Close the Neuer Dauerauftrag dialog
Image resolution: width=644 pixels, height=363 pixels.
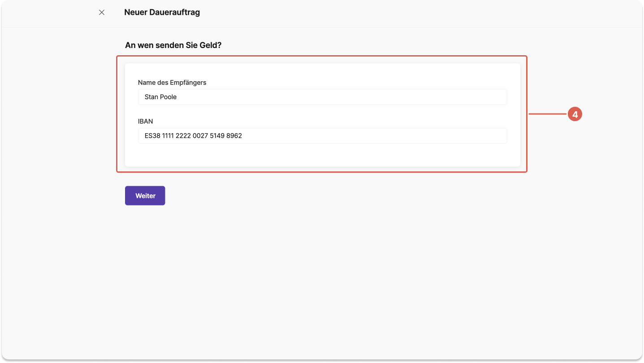102,13
